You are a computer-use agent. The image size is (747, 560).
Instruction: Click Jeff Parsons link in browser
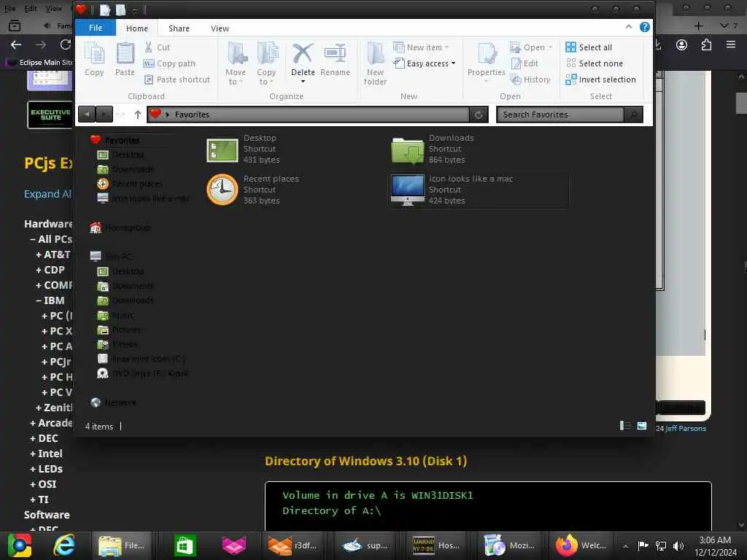click(686, 428)
